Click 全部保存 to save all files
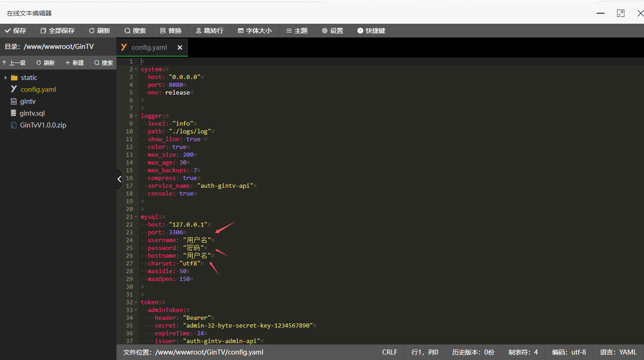The image size is (644, 360). [x=58, y=31]
